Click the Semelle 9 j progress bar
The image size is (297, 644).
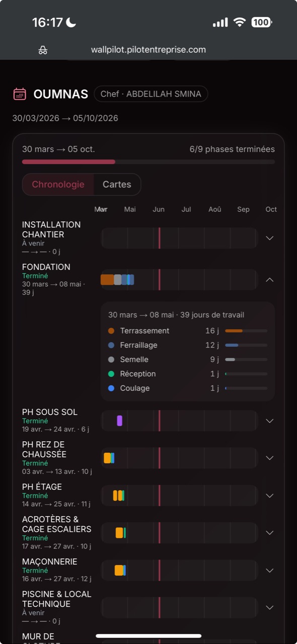(246, 360)
